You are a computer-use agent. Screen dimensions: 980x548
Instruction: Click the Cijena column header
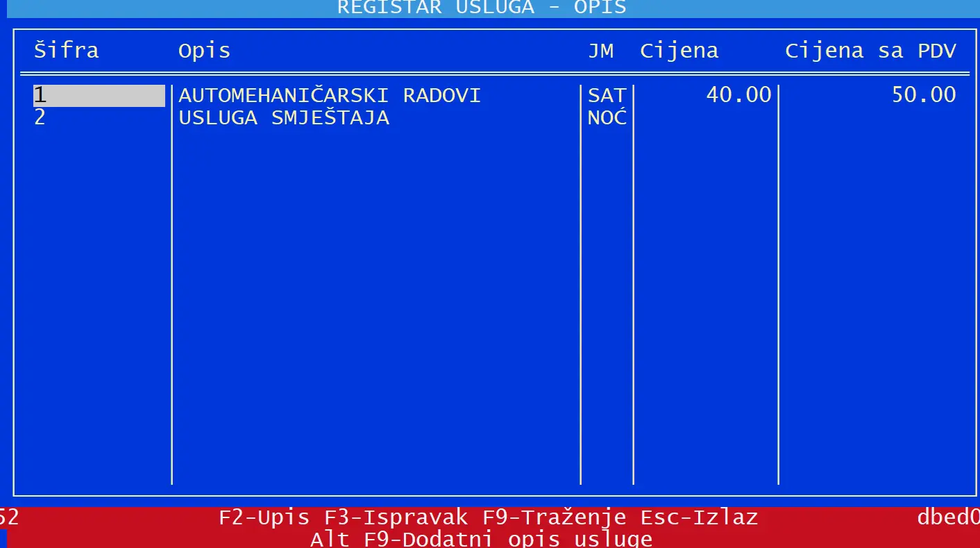[679, 51]
